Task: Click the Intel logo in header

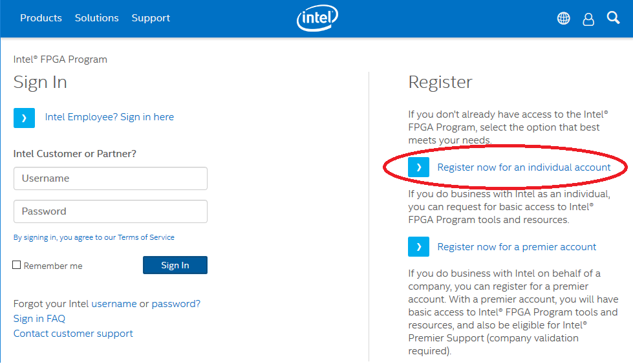Action: coord(317,17)
